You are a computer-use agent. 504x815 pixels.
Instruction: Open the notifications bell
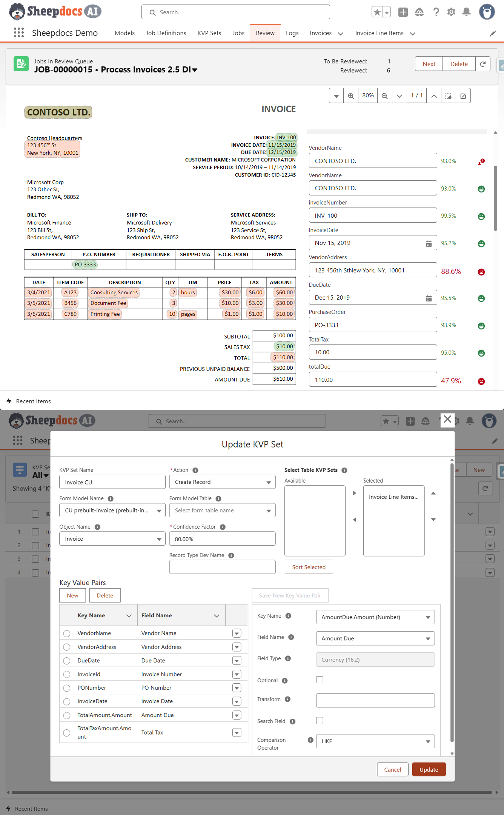tap(467, 12)
